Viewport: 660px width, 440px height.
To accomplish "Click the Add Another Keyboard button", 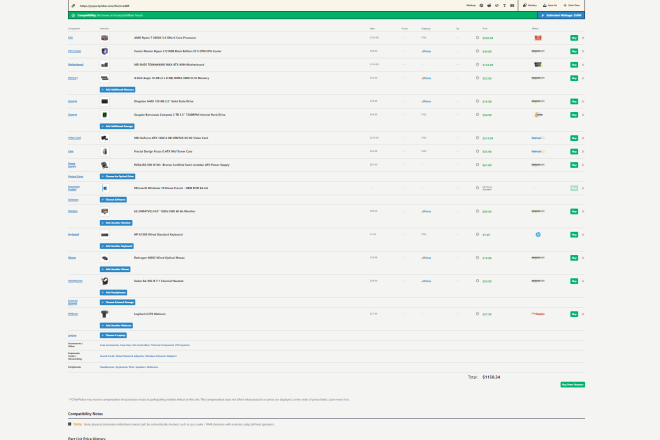I will [117, 246].
